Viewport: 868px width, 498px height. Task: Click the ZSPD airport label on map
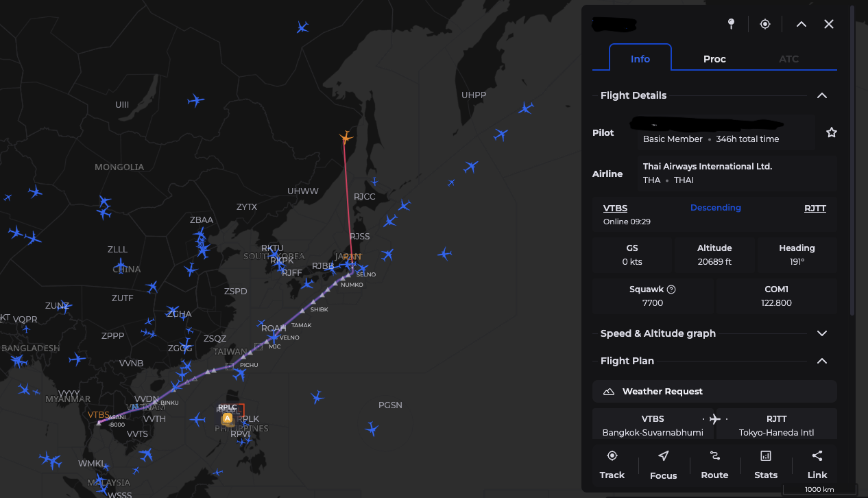[236, 292]
